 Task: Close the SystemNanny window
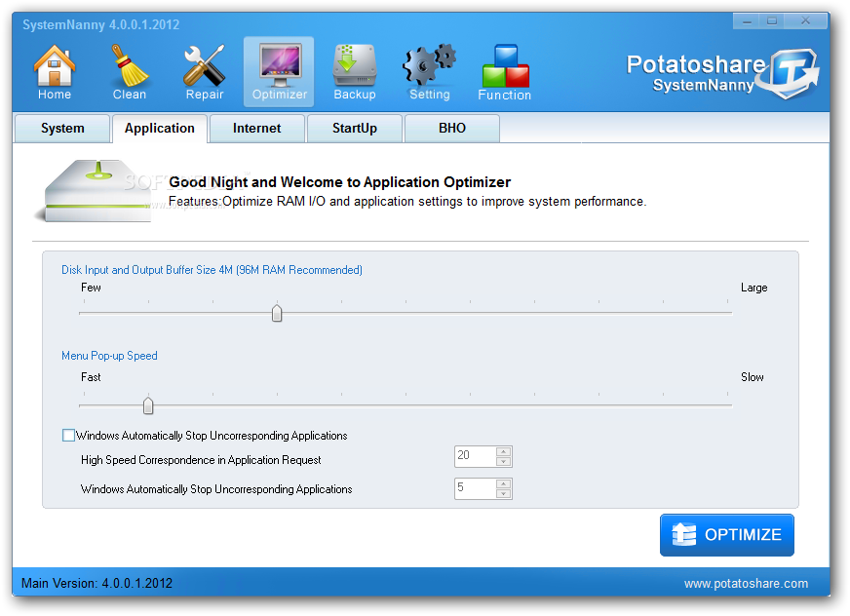pos(805,21)
